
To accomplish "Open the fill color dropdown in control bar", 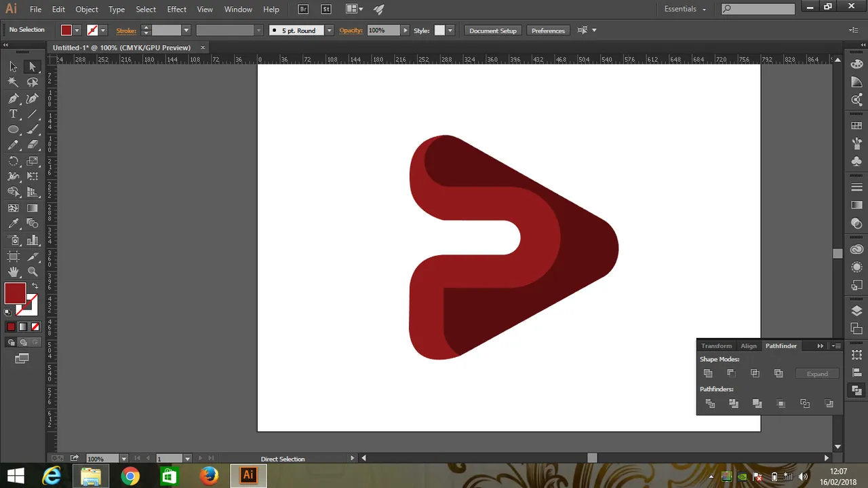I will tap(77, 31).
